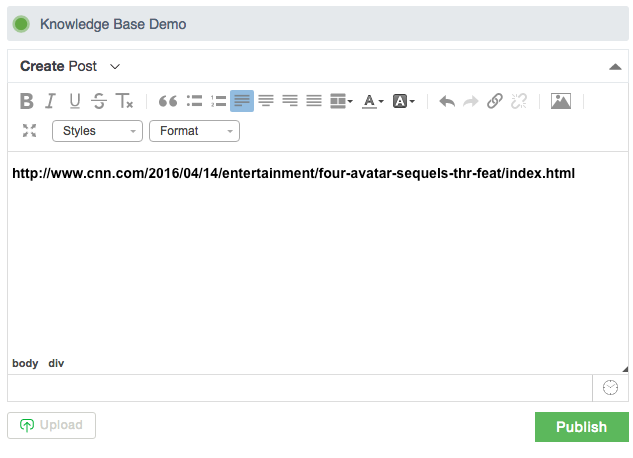This screenshot has width=633, height=458.
Task: Click the green status dot
Action: point(21,24)
